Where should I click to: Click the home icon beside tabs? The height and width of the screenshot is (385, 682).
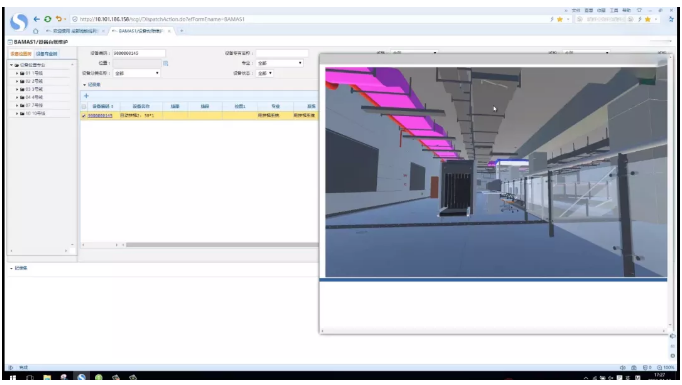(x=36, y=31)
